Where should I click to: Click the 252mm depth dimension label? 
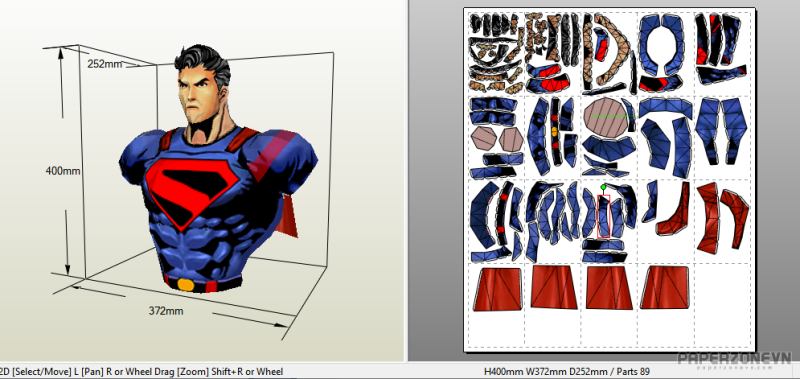tap(105, 64)
